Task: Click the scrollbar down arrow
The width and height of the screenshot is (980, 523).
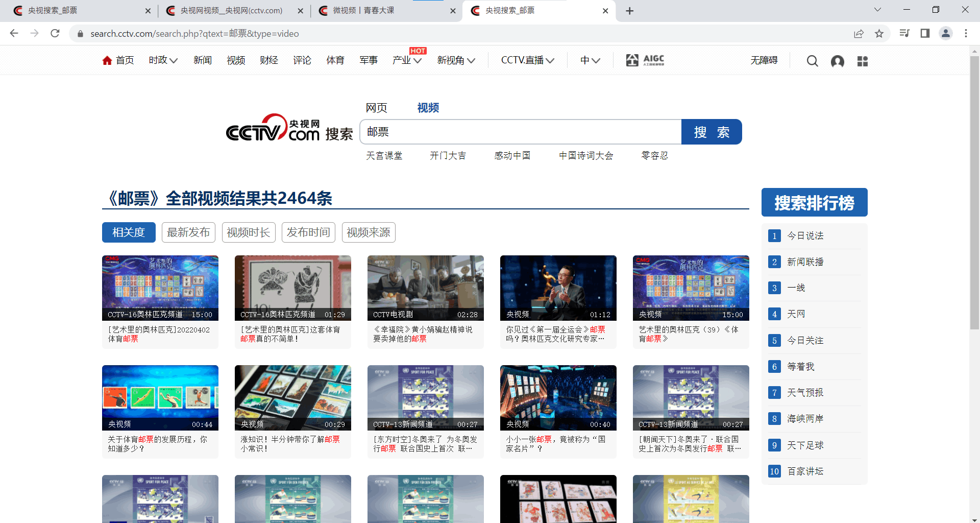Action: click(974, 519)
